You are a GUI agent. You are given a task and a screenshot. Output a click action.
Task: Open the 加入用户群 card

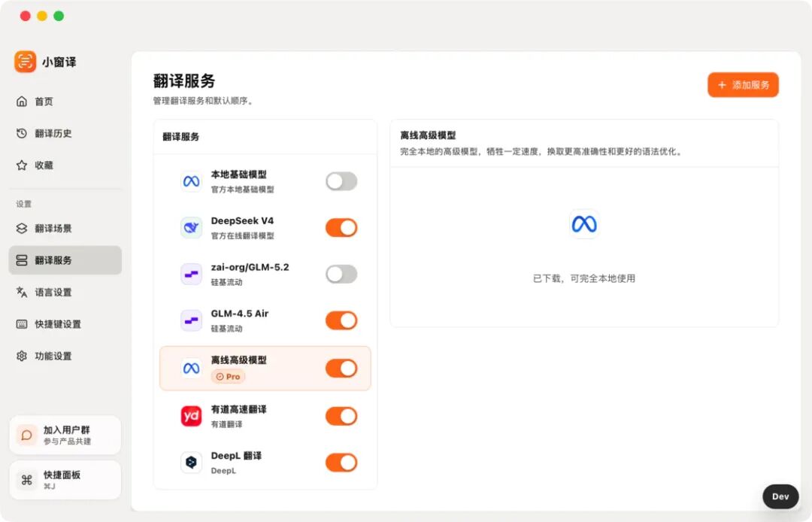65,435
